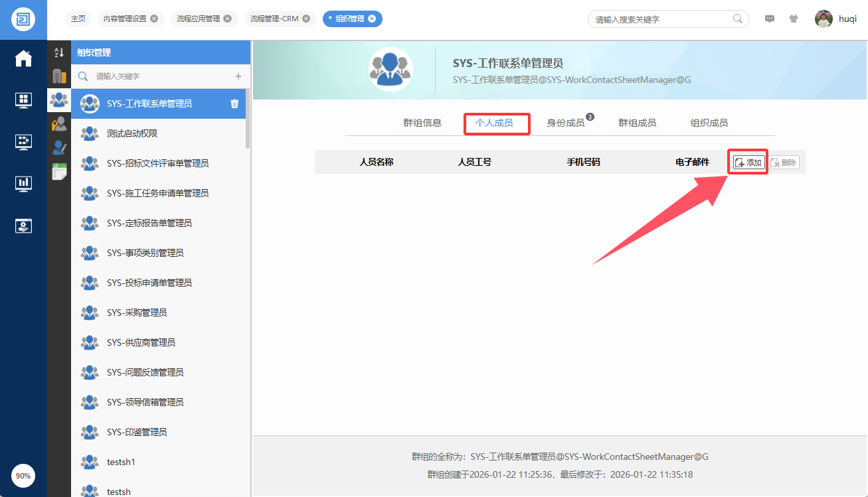This screenshot has height=497, width=868.
Task: Open the person with pencil icon
Action: click(x=59, y=147)
